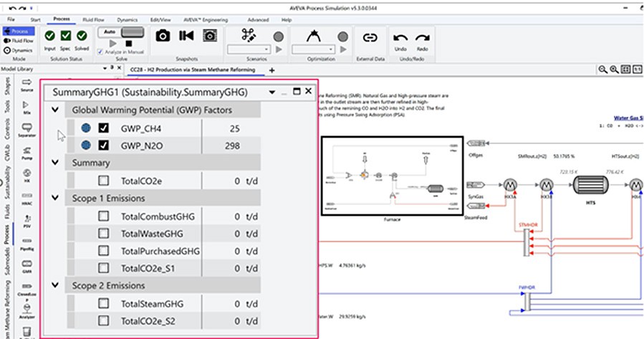Click the Undo arrow in the ribbon
Image resolution: width=644 pixels, height=339 pixels.
coord(400,38)
